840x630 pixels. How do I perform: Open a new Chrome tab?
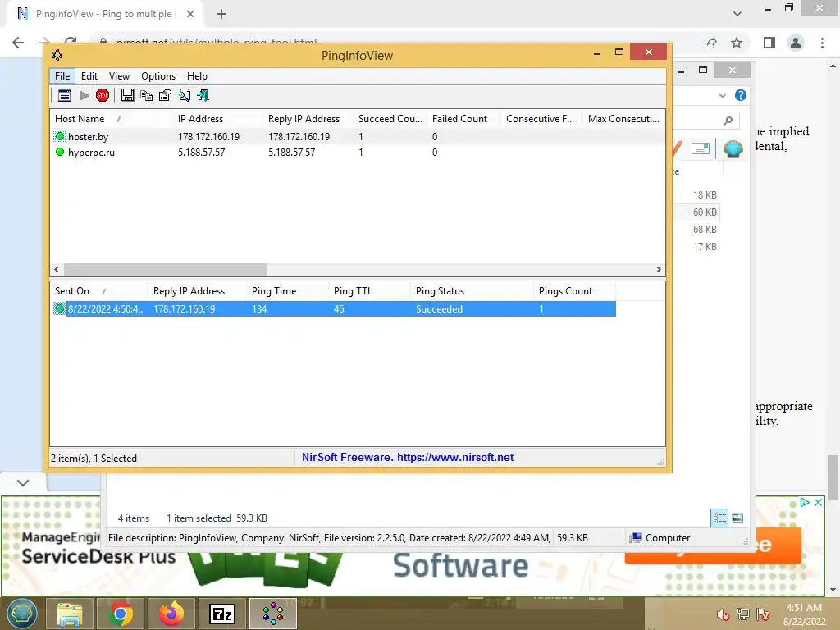(221, 14)
